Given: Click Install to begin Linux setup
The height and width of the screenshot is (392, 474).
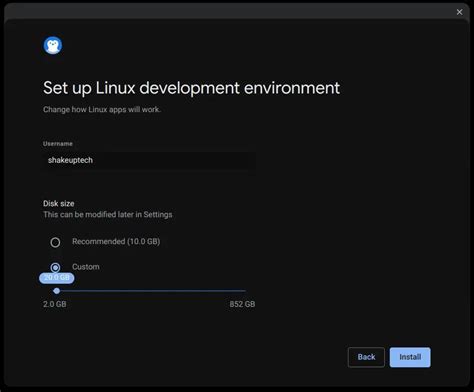Looking at the screenshot, I should 410,357.
